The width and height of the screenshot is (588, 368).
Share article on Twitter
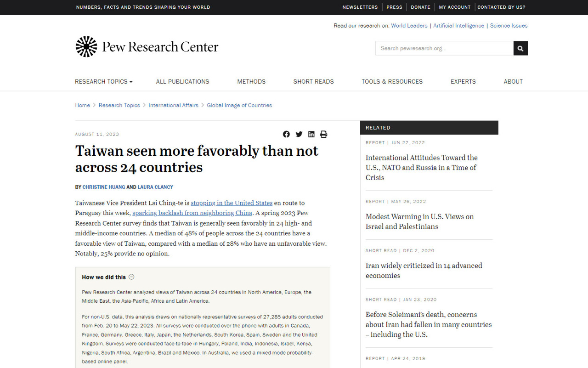coord(299,134)
